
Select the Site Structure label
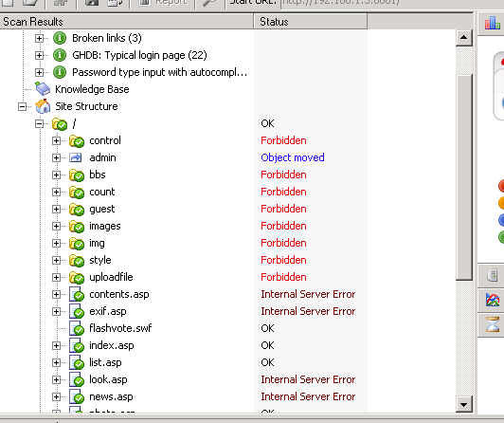pos(86,106)
